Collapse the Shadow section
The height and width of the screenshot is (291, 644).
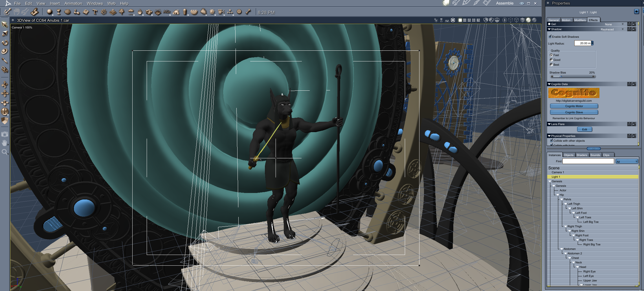pos(549,29)
